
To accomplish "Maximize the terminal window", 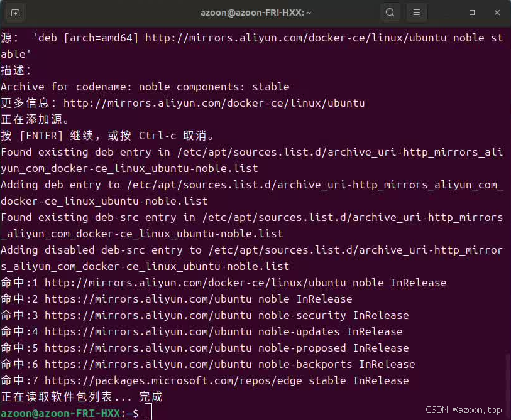I will click(472, 13).
